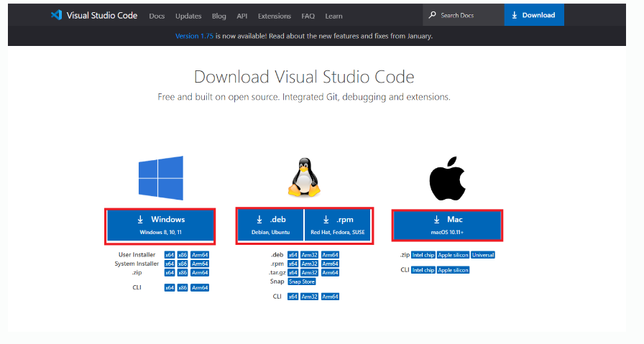Select System Installer x64 link
This screenshot has width=644, height=344.
[x=170, y=264]
